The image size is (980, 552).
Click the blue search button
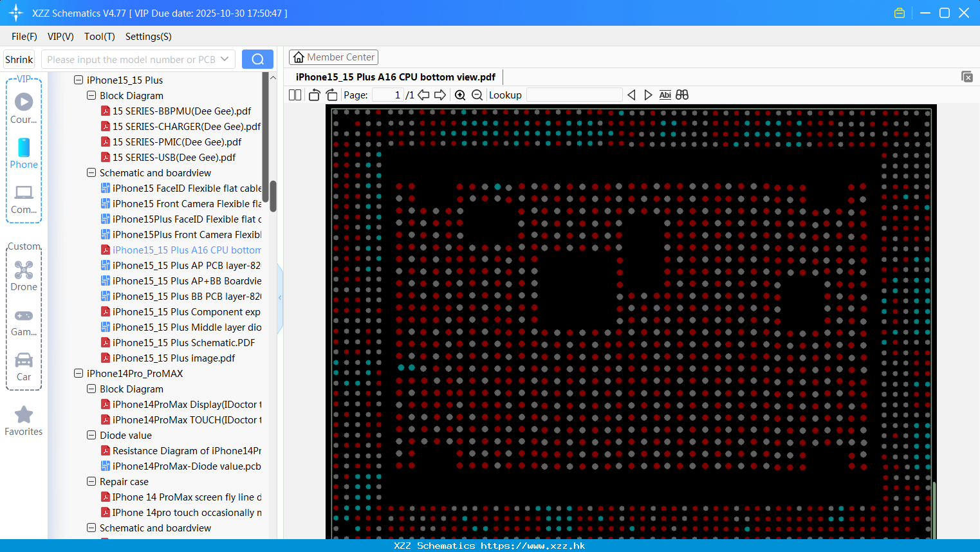(x=257, y=59)
